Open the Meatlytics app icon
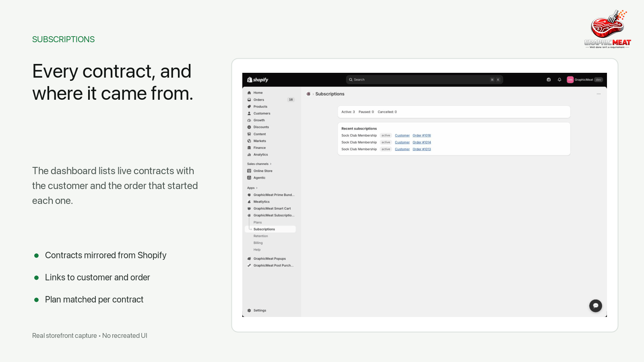Screen dimensions: 644x362 [x=249, y=202]
